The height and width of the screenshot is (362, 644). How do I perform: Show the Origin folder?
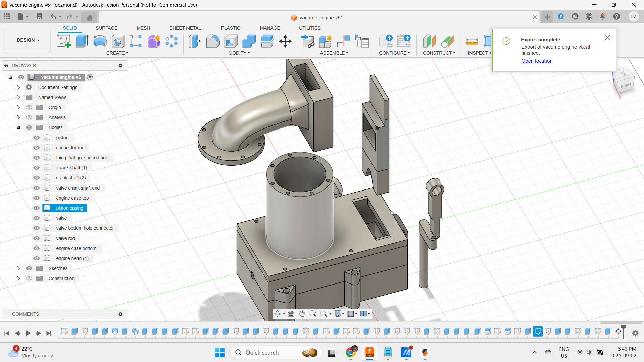(29, 107)
